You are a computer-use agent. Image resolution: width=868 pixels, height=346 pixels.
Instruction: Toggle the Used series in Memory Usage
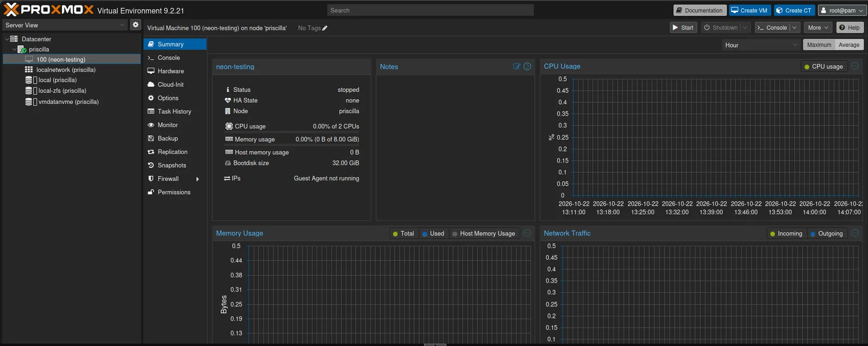click(433, 234)
